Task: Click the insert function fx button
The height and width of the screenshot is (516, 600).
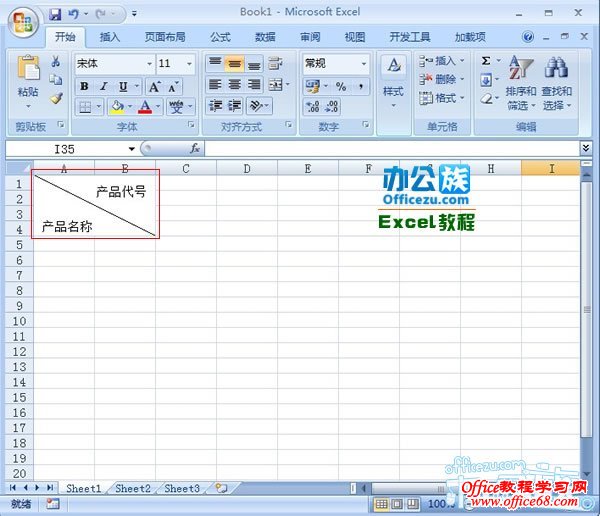Action: click(195, 149)
